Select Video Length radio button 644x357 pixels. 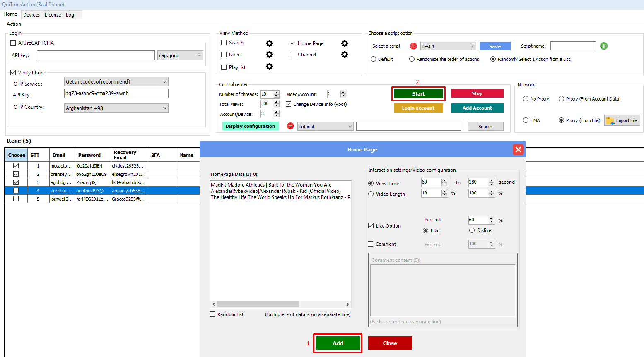coord(371,194)
